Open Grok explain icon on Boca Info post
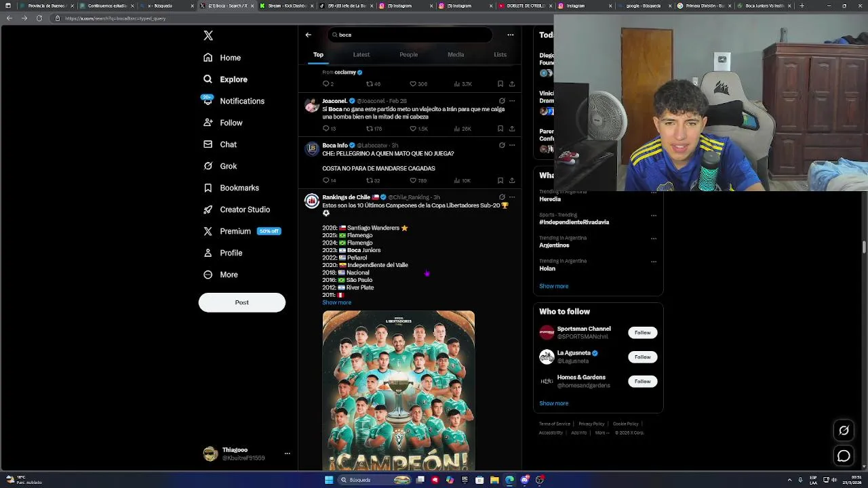868x488 pixels. [x=502, y=145]
